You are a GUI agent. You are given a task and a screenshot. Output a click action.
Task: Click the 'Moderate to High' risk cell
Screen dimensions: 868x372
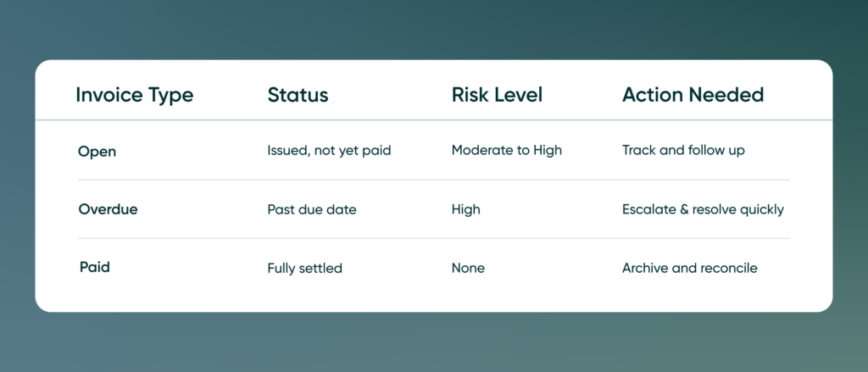coord(507,151)
